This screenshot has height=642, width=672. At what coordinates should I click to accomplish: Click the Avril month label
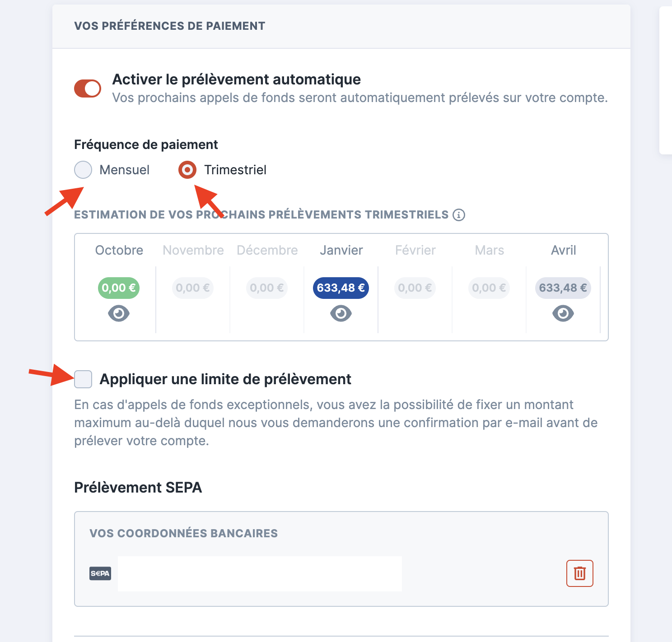tap(564, 250)
